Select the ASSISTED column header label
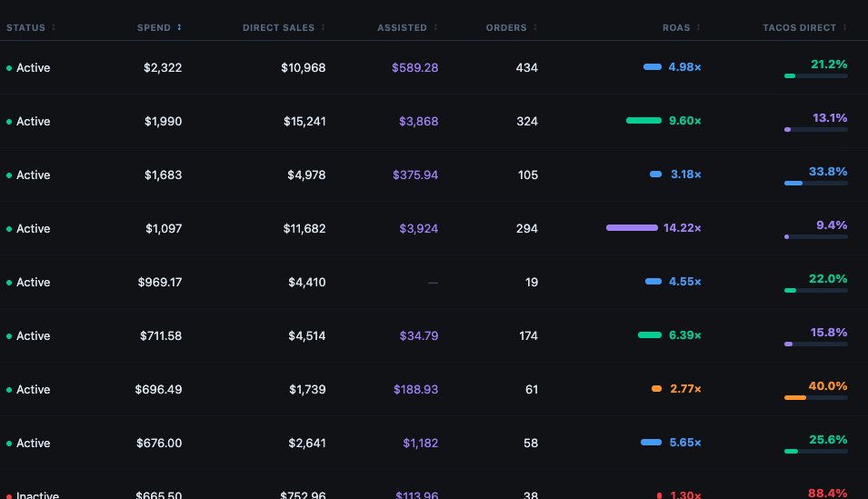Viewport: 868px width, 499px height. (x=402, y=27)
